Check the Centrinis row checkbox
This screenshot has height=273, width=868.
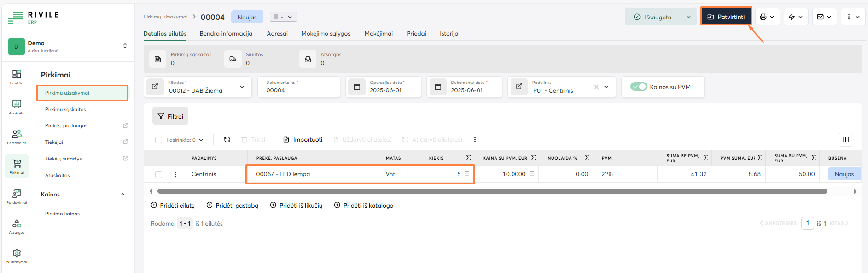coord(158,174)
